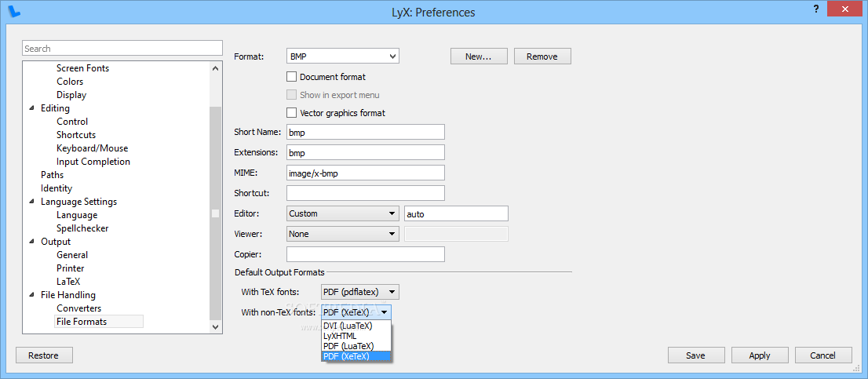Viewport: 868px width, 379px height.
Task: Choose PDF (LuaTeX) from the dropdown list
Action: (356, 346)
